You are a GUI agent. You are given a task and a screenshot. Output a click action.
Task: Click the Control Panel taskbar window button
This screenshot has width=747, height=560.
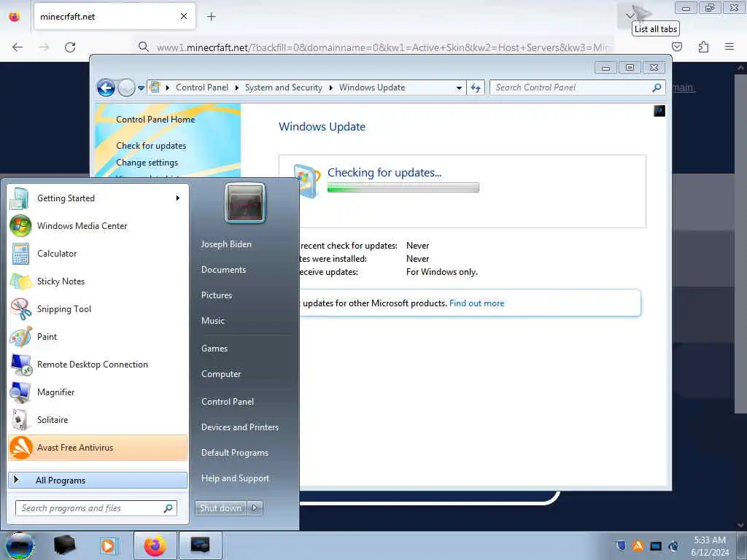(200, 545)
